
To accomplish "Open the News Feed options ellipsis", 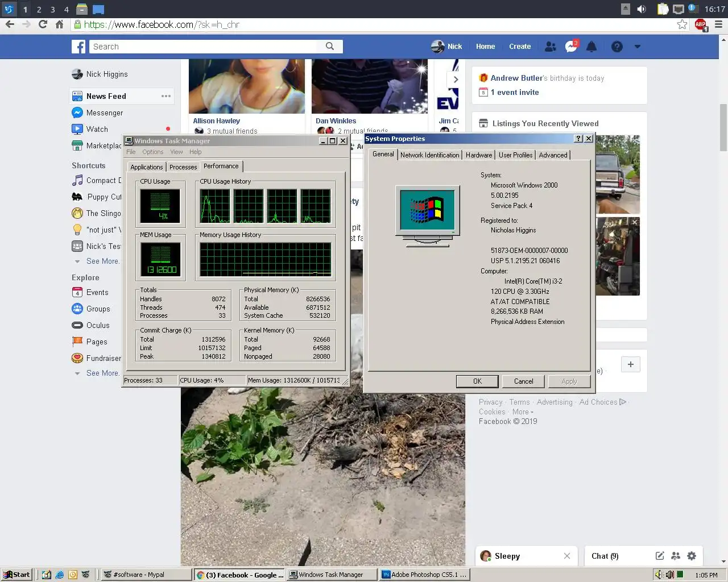I will (166, 96).
